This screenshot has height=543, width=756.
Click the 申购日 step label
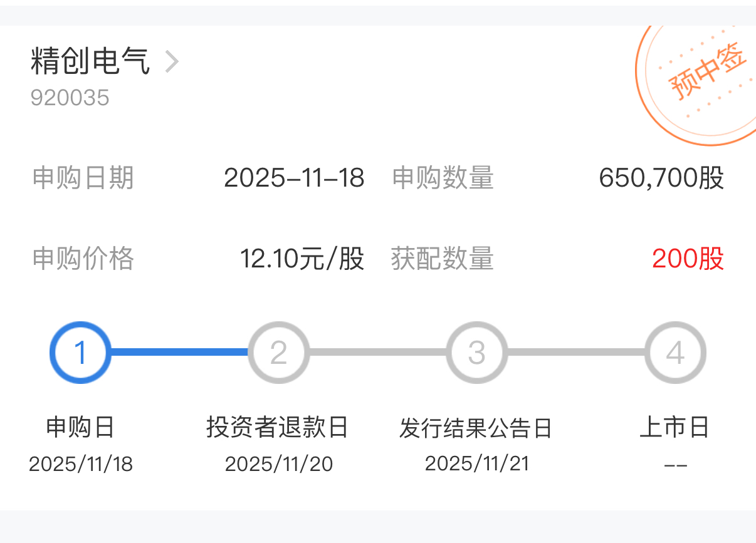80,428
